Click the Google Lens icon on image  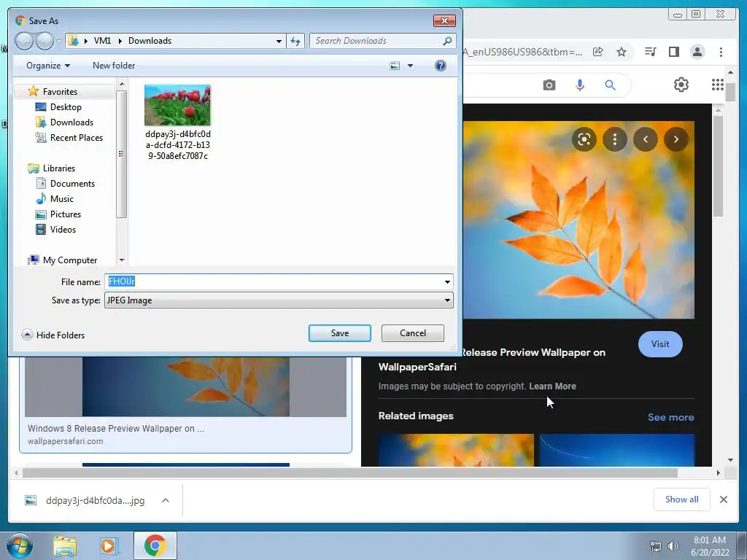[584, 139]
